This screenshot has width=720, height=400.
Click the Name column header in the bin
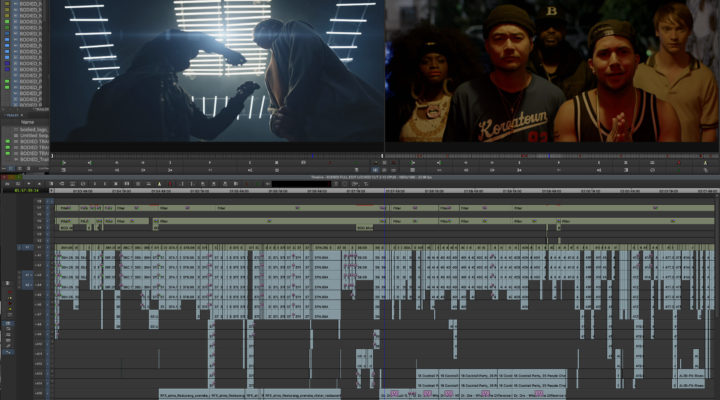(28, 122)
